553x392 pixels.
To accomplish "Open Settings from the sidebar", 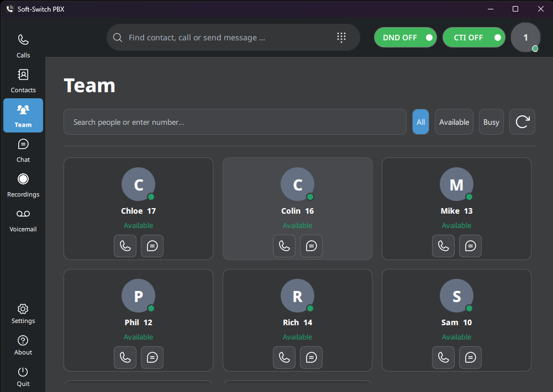I will 23,314.
